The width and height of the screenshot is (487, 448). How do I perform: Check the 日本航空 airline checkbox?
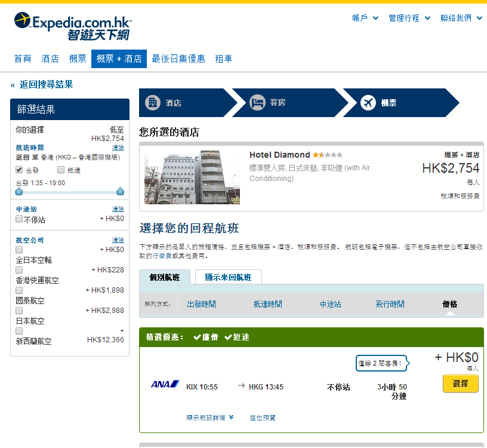(x=19, y=311)
